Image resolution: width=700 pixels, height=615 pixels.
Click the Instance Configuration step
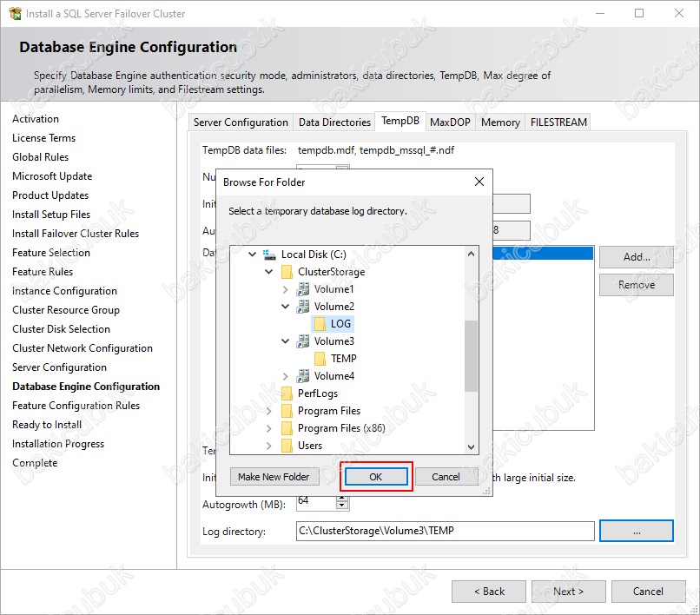(x=64, y=291)
